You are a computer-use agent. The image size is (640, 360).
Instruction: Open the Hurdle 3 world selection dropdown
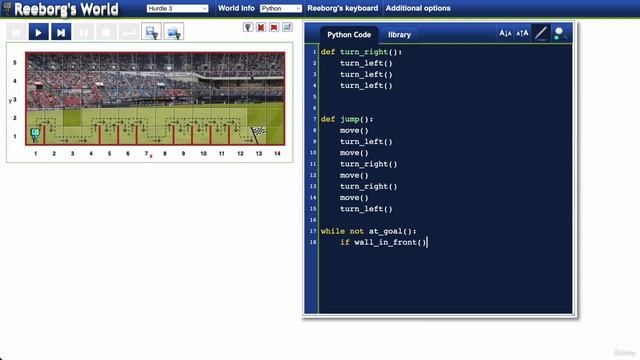[177, 8]
